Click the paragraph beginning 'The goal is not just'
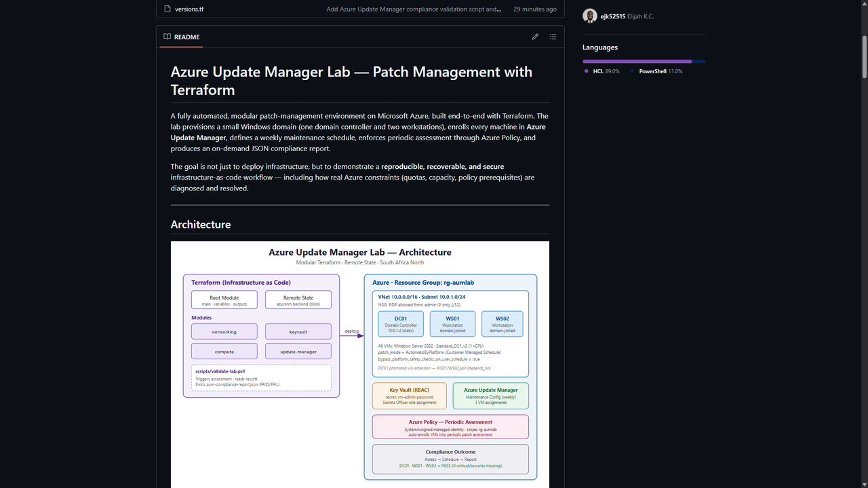868x488 pixels. [x=360, y=178]
